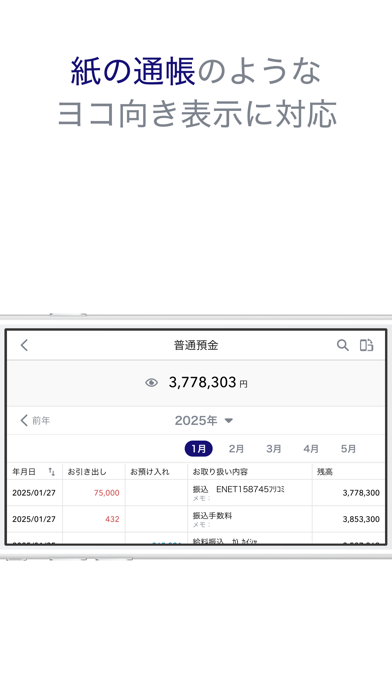Select the 75,000 withdrawal amount

tap(107, 493)
